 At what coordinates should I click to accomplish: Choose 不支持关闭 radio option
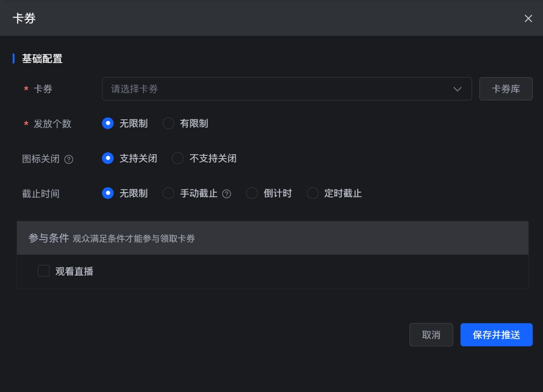178,159
